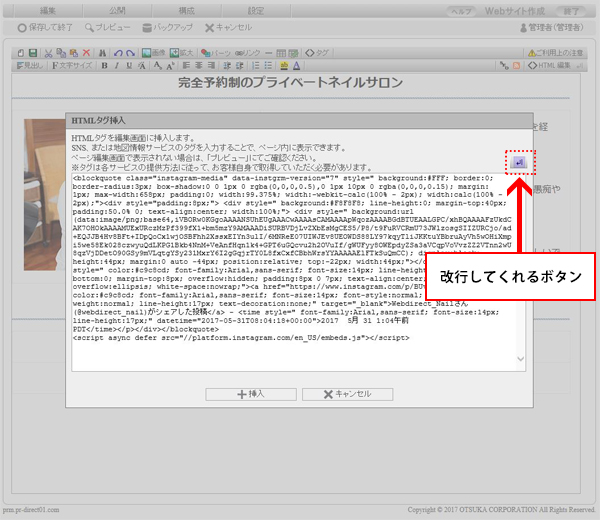Click the プレビュー preview button

tap(108, 28)
